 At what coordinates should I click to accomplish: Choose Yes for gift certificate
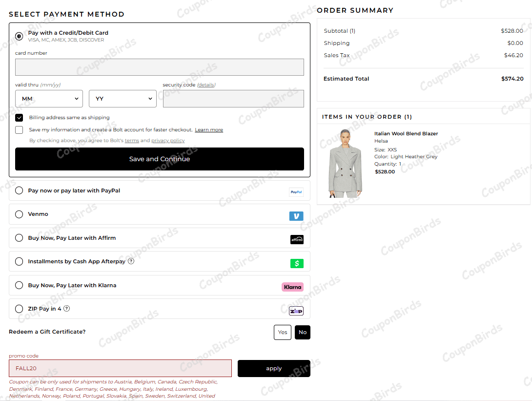[x=283, y=332]
